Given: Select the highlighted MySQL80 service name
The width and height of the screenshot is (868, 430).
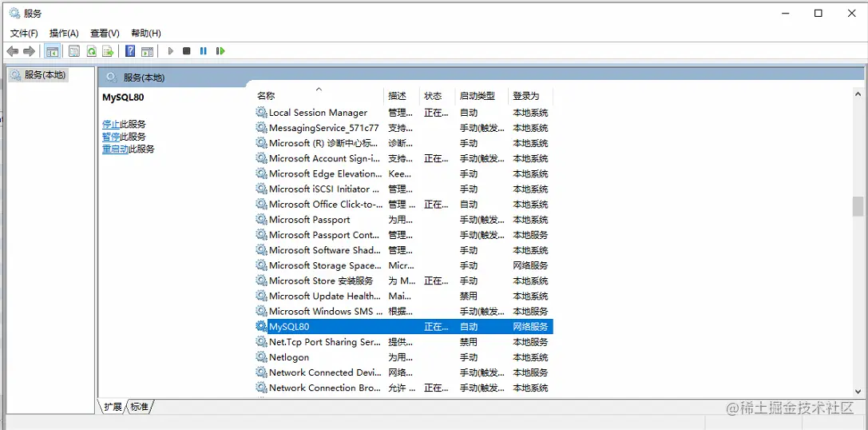Looking at the screenshot, I should click(289, 326).
